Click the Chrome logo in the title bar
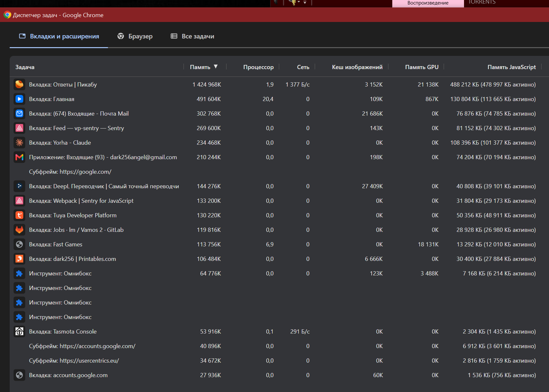The height and width of the screenshot is (392, 549). tap(7, 15)
